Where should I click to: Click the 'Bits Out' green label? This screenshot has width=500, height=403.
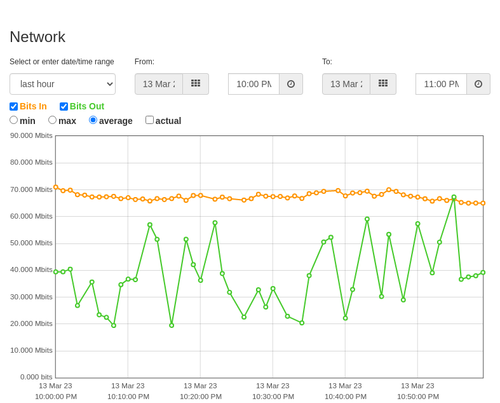click(87, 106)
